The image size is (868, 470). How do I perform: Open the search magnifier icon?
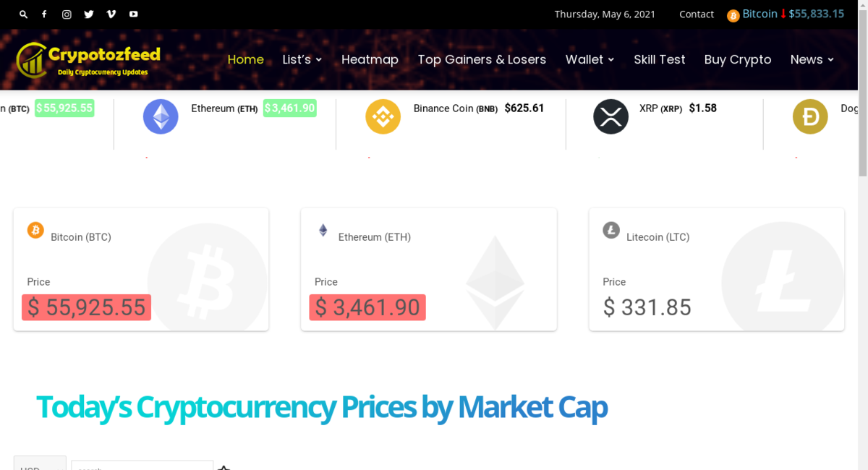23,14
